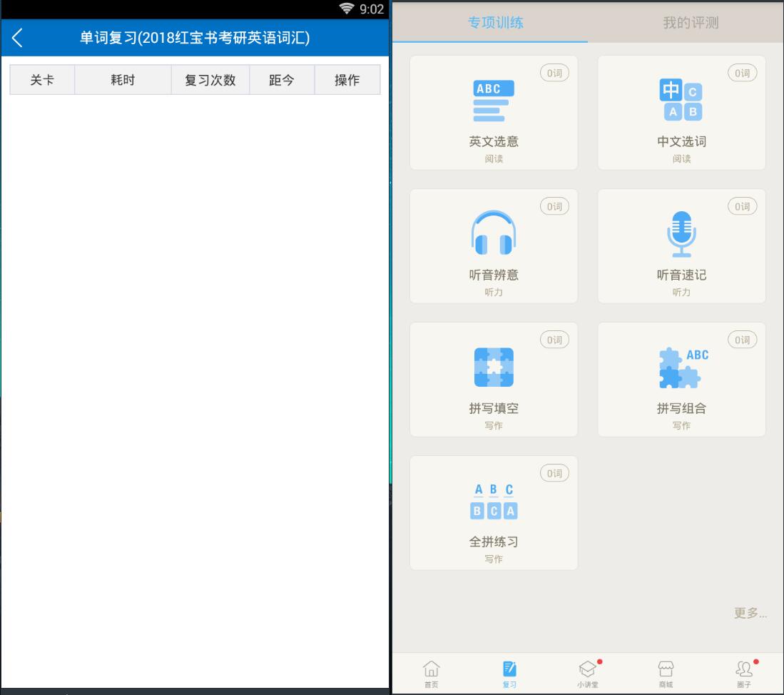The height and width of the screenshot is (695, 784).
Task: Go to 首页 in bottom navigation
Action: coord(431,674)
